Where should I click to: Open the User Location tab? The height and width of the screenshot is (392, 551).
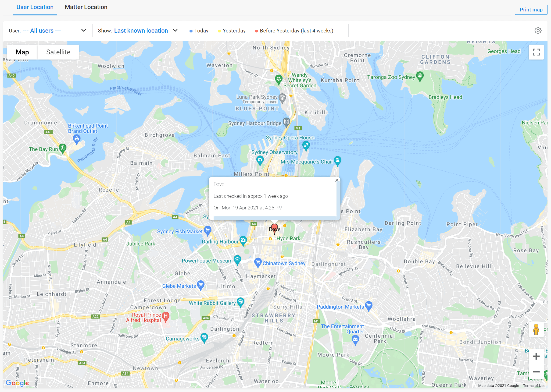35,7
